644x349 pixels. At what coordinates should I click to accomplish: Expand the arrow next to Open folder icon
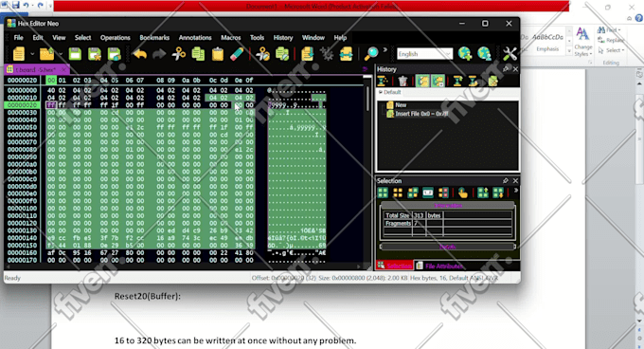point(61,54)
